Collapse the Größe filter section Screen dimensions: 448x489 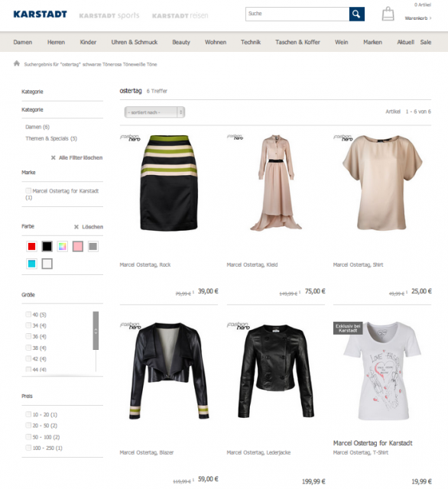(x=28, y=295)
